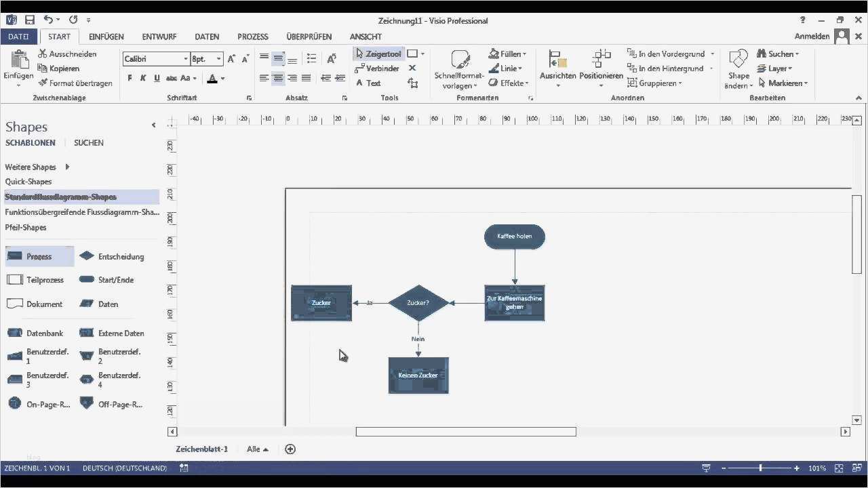
Task: Decrease font size with the shrink-font icon
Action: tap(244, 59)
